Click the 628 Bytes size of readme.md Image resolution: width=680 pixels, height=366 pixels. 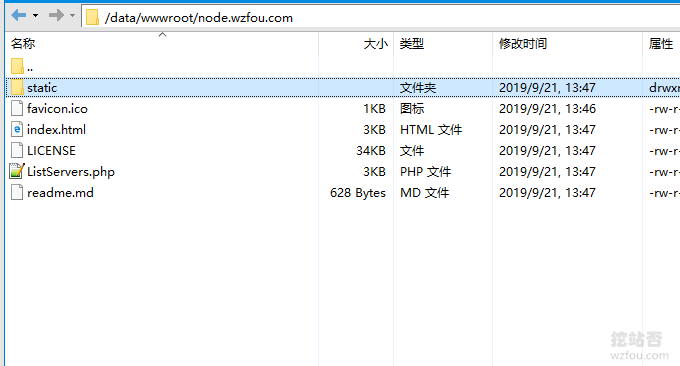point(358,193)
